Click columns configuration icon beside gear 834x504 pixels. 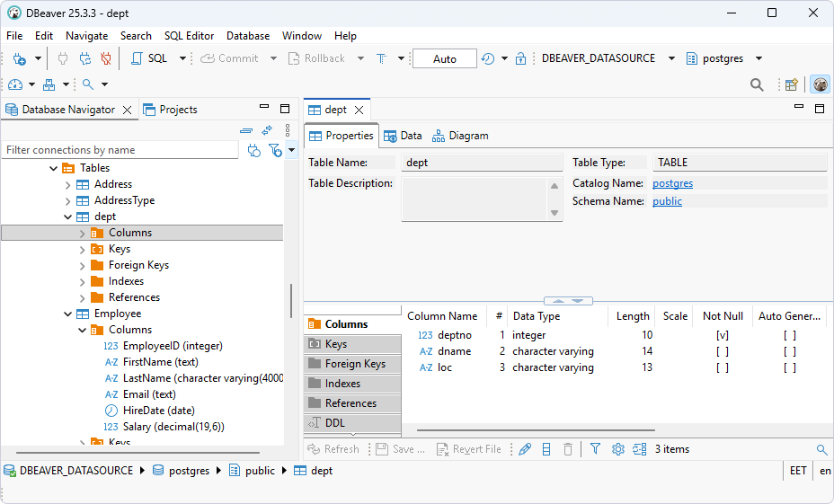(639, 449)
